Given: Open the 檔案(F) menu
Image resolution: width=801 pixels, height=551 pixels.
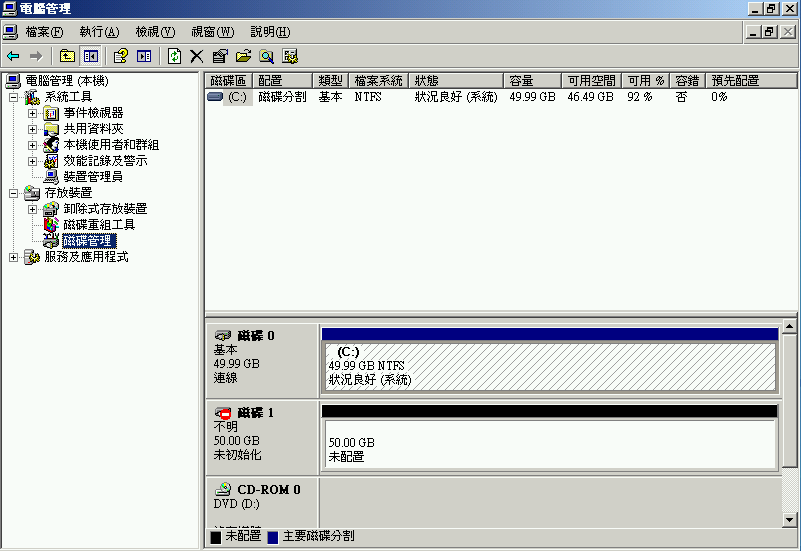Looking at the screenshot, I should [x=44, y=32].
